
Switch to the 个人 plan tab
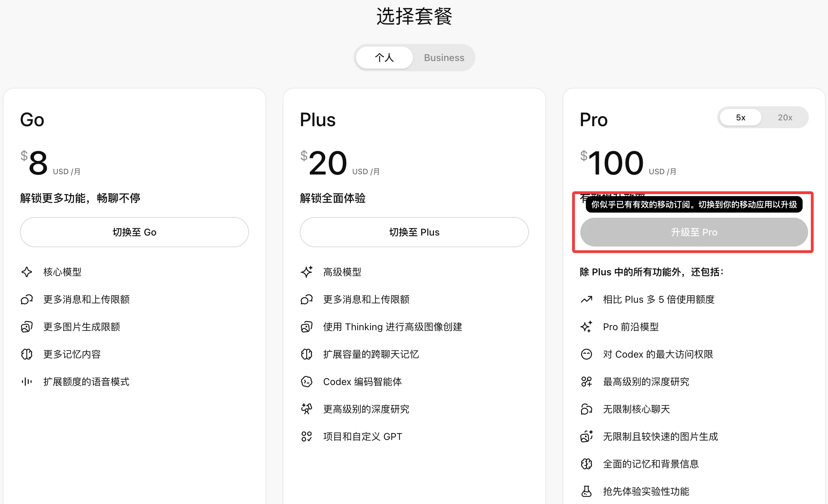384,58
